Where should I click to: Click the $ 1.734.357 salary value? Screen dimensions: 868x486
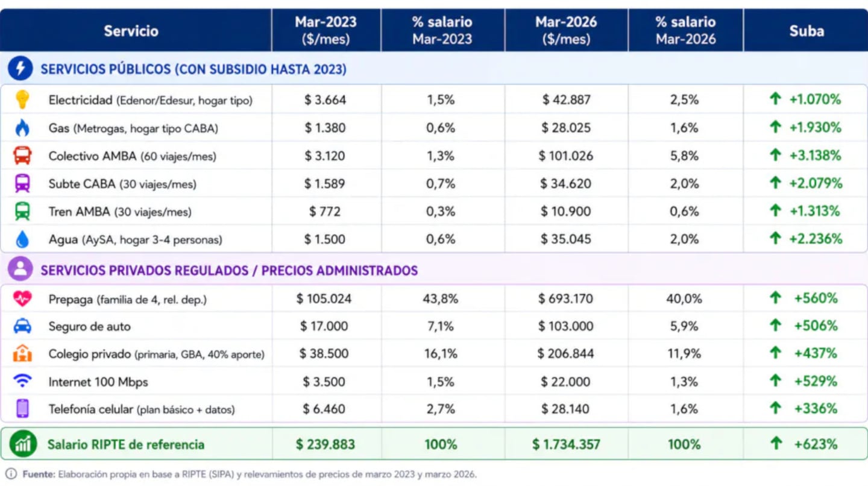click(x=566, y=444)
